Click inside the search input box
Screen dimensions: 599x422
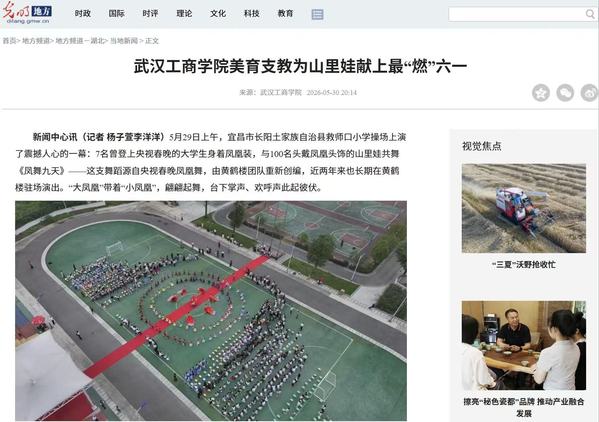pos(516,14)
